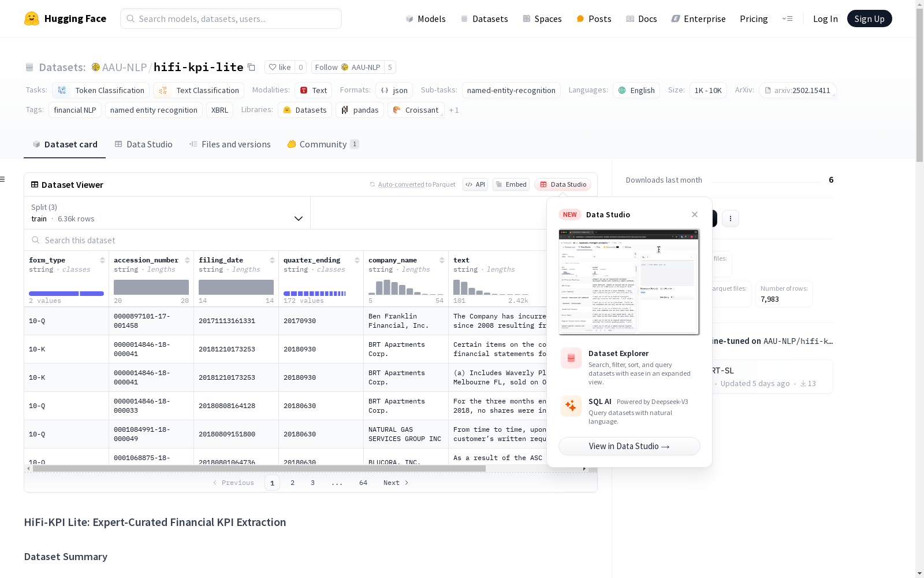
Task: Open the three-dot options menu in sidebar
Action: pyautogui.click(x=731, y=218)
